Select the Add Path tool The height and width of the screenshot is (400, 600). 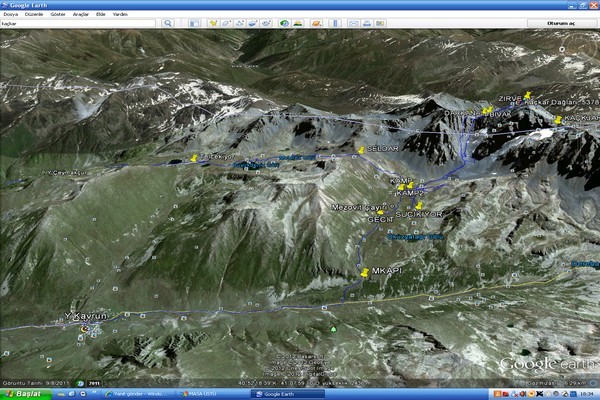(242, 22)
